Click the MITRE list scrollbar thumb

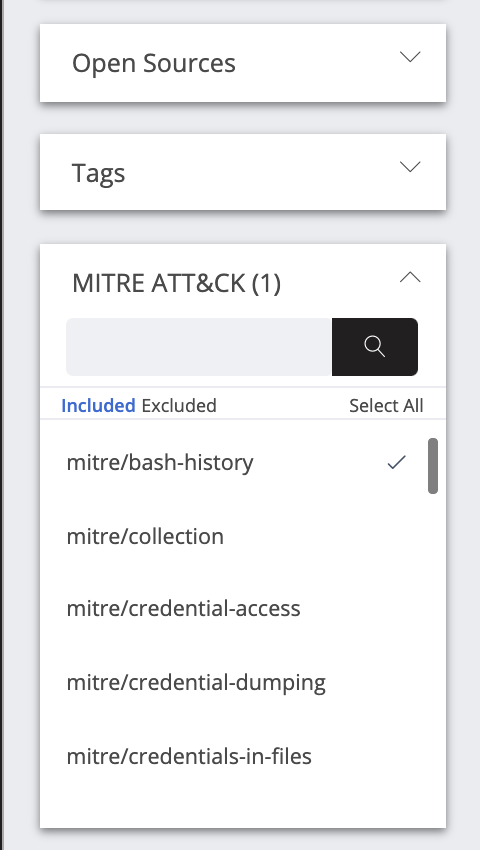coord(433,466)
